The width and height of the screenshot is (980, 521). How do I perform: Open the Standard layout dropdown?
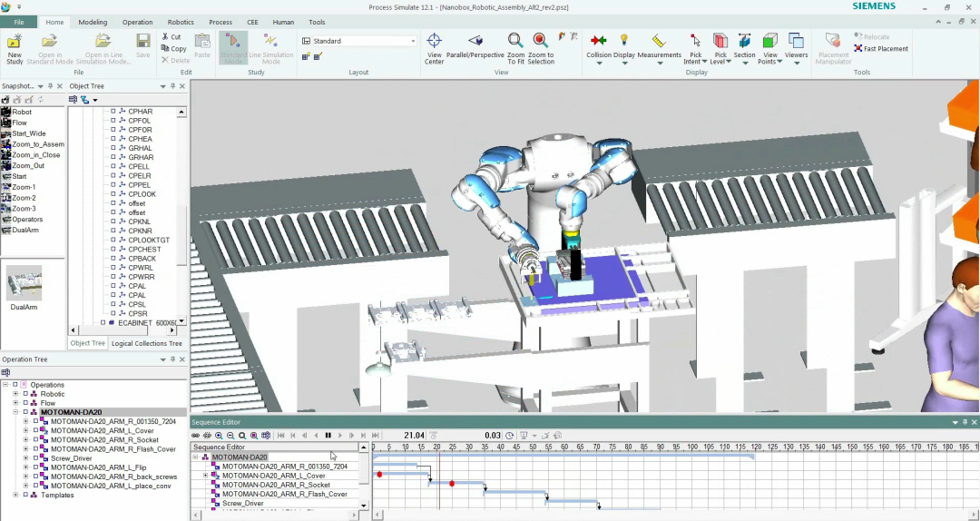[x=413, y=41]
